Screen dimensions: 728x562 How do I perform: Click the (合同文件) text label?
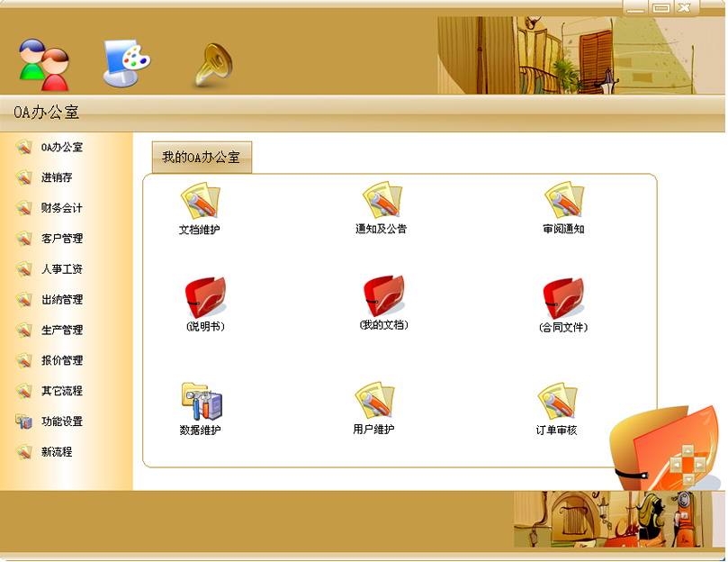563,328
